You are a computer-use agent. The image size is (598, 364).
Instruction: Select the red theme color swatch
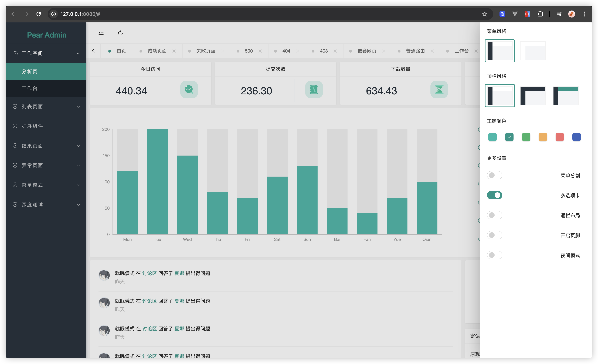pos(559,137)
